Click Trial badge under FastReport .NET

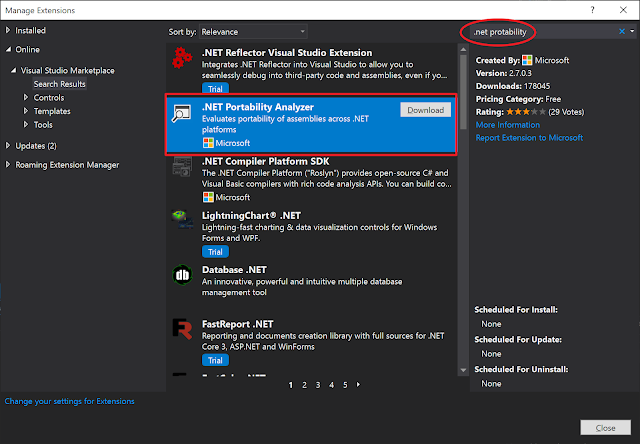pyautogui.click(x=216, y=360)
